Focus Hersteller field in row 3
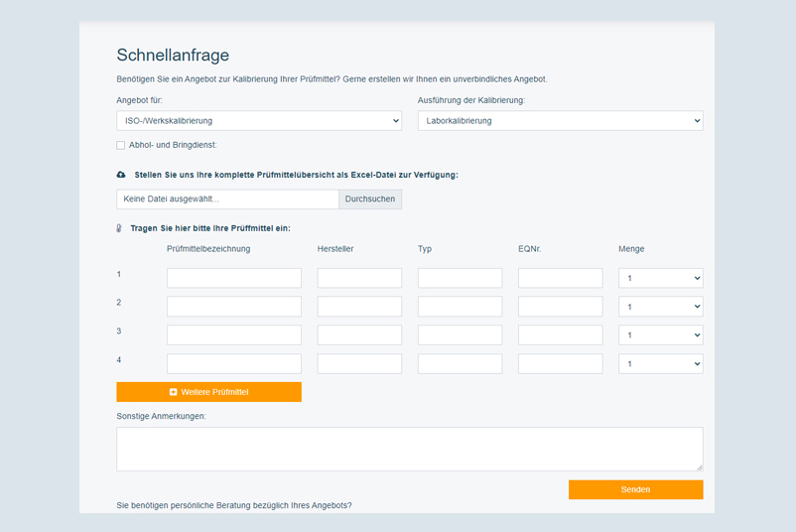 coord(359,335)
